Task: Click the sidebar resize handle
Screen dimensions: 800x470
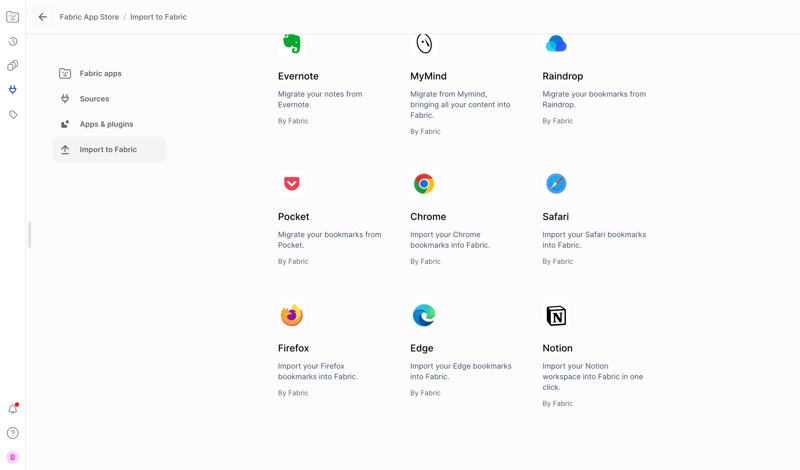Action: [x=29, y=235]
